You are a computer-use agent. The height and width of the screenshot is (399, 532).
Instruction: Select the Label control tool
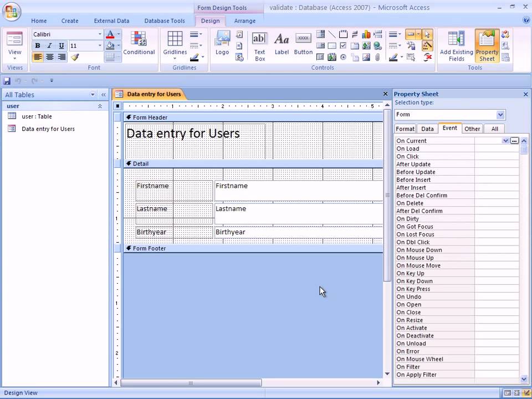coord(282,43)
